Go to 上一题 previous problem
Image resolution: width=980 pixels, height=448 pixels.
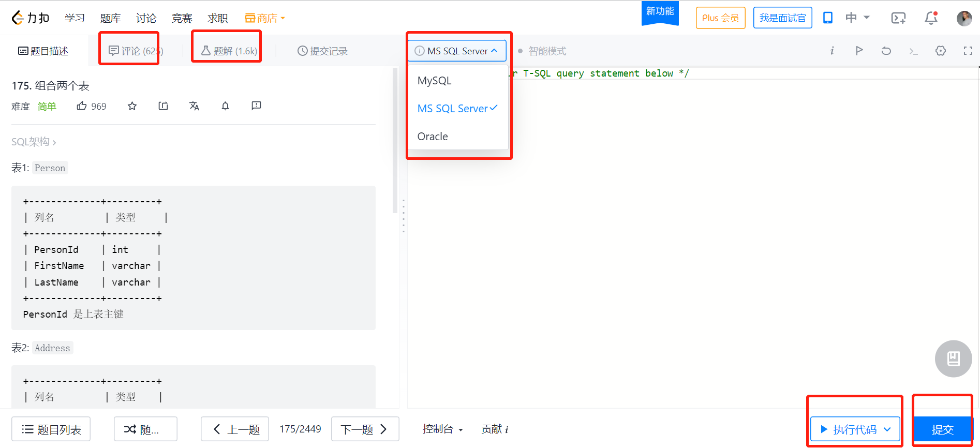(235, 429)
